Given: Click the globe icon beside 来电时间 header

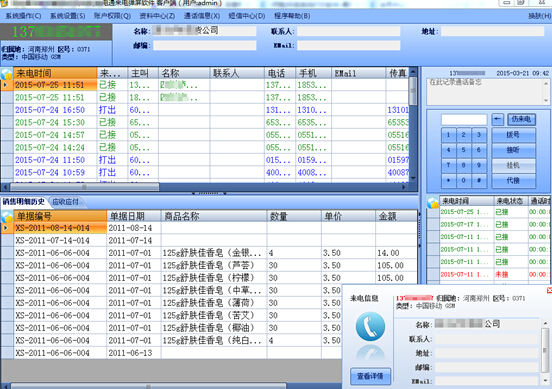Looking at the screenshot, I should click(x=7, y=74).
